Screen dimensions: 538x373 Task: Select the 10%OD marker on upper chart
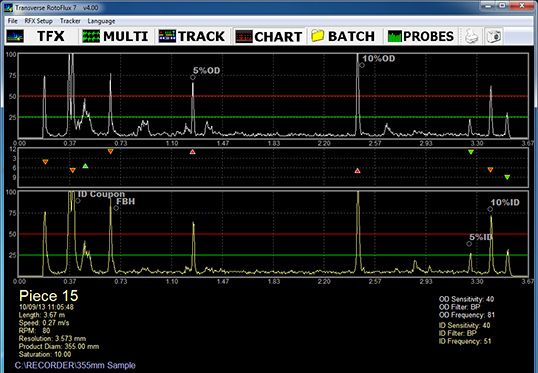tap(362, 65)
